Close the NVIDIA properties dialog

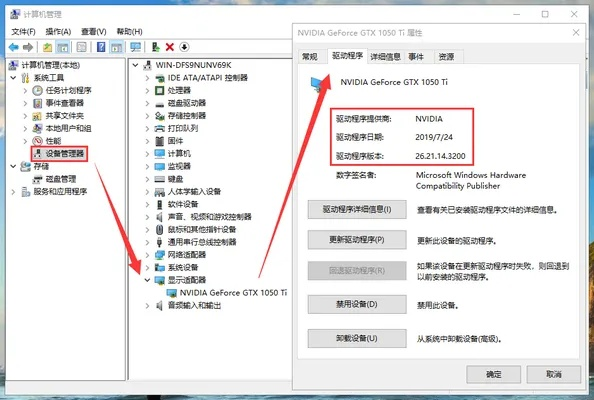[576, 33]
